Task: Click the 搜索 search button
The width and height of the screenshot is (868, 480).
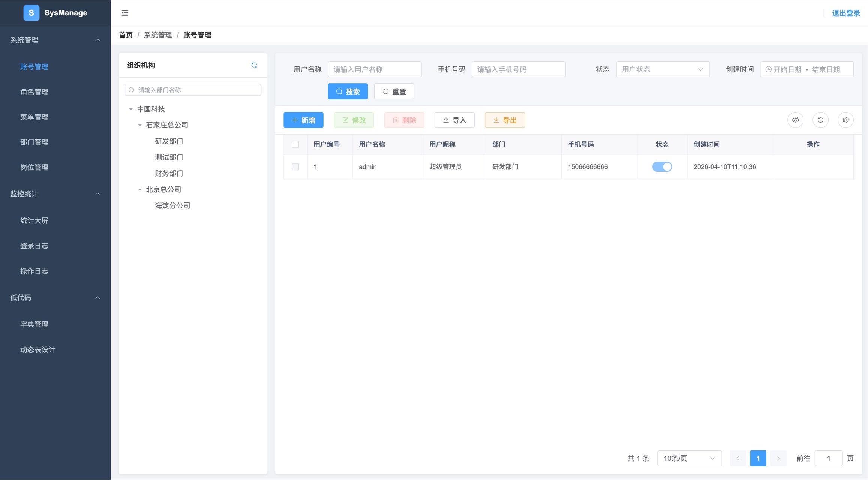Action: click(348, 91)
